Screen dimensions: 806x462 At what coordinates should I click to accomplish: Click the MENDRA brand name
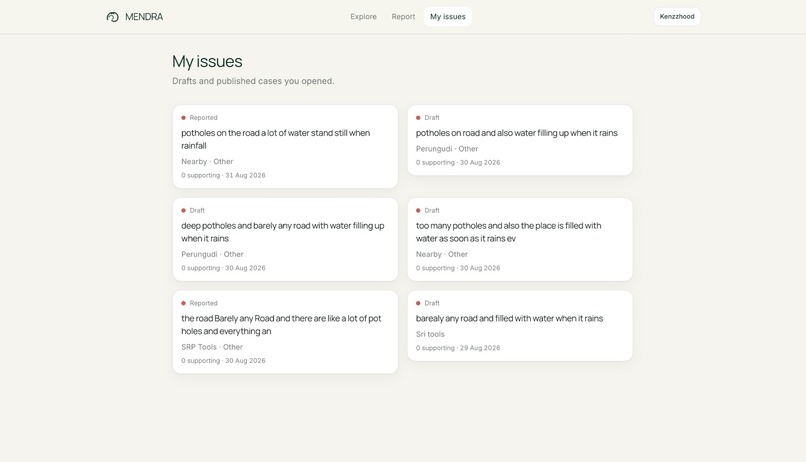[x=144, y=17]
